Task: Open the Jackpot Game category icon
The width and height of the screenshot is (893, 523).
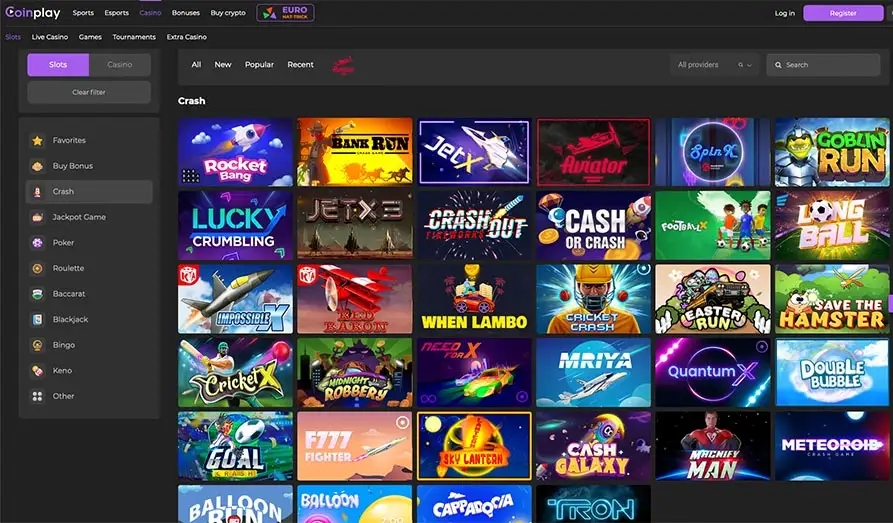Action: coord(37,217)
